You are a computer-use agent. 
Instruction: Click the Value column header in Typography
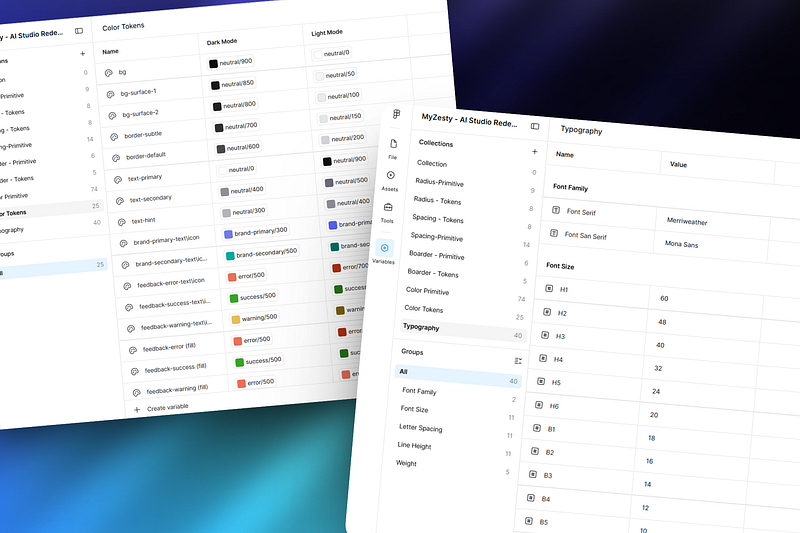(x=678, y=164)
